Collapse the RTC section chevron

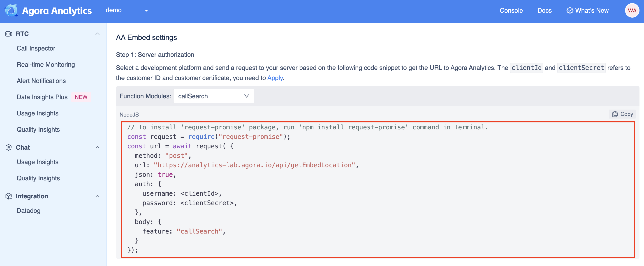[x=97, y=34]
